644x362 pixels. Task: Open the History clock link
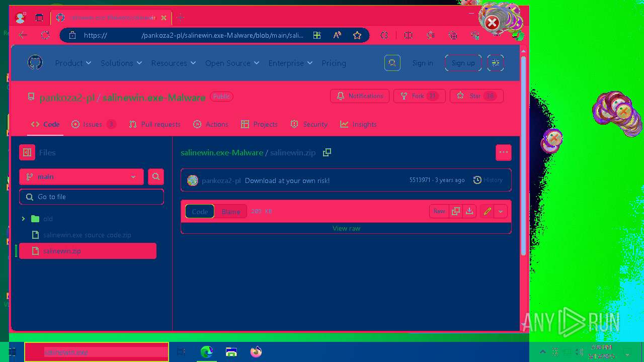click(x=488, y=180)
